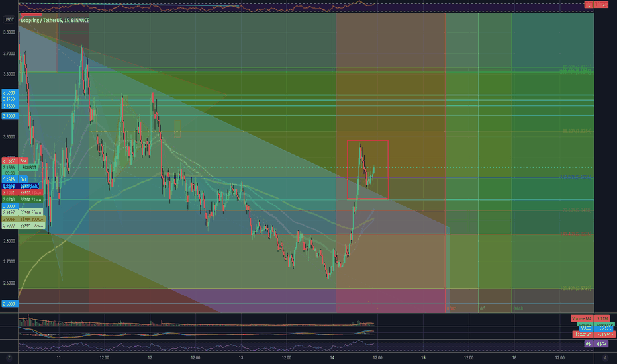
Task: Click the 38.20% Fibonacci level label
Action: [577, 131]
